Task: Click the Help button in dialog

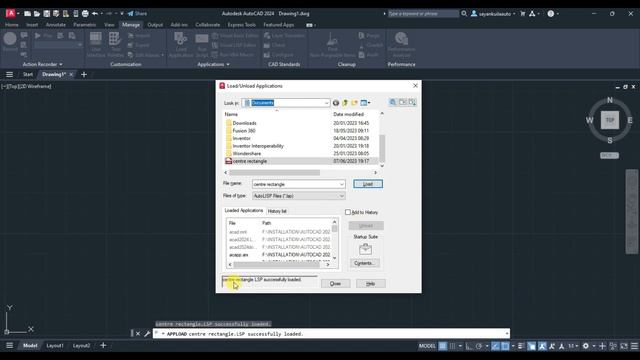Action: pyautogui.click(x=370, y=284)
